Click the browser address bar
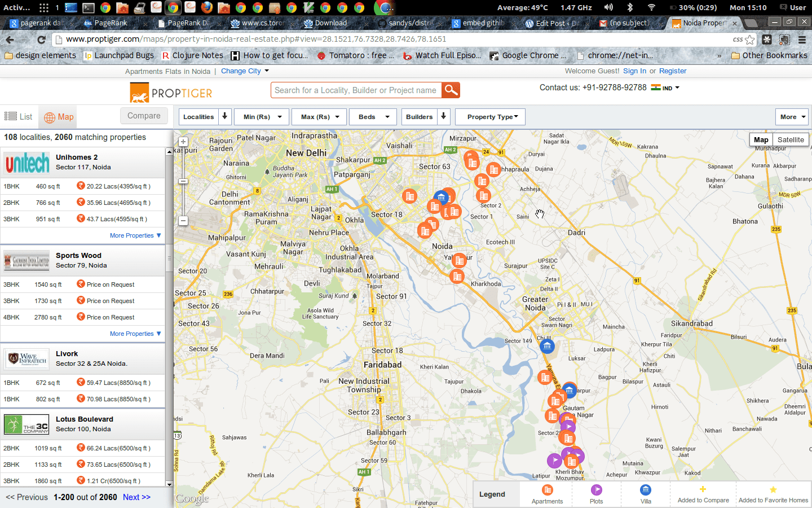Viewport: 812px width, 508px height. point(395,40)
